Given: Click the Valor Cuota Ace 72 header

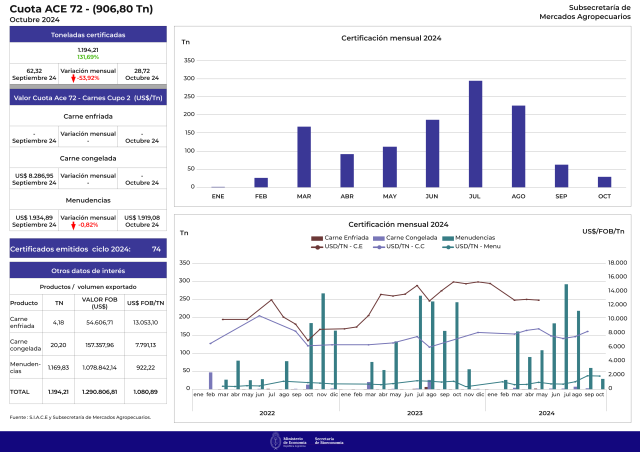Looking at the screenshot, I should [88, 98].
